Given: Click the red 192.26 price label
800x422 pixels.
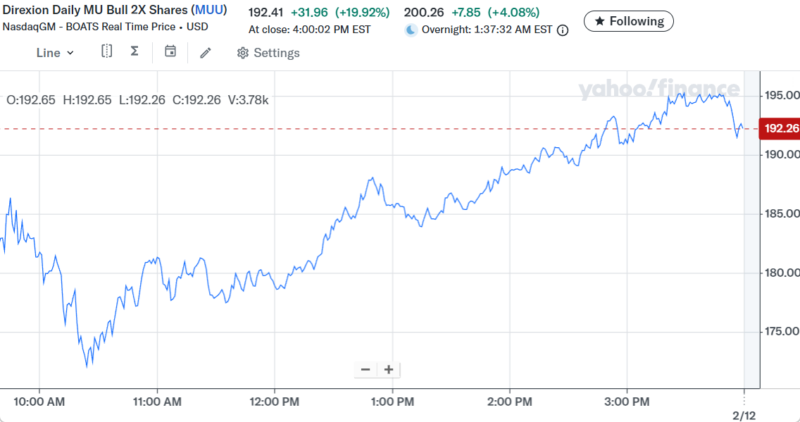Looking at the screenshot, I should click(x=779, y=128).
